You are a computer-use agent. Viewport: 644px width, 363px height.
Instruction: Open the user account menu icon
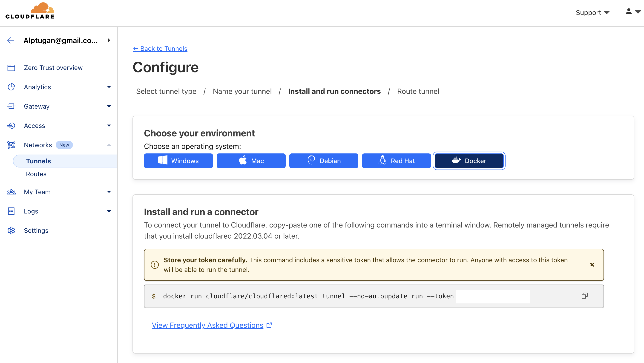click(x=633, y=12)
